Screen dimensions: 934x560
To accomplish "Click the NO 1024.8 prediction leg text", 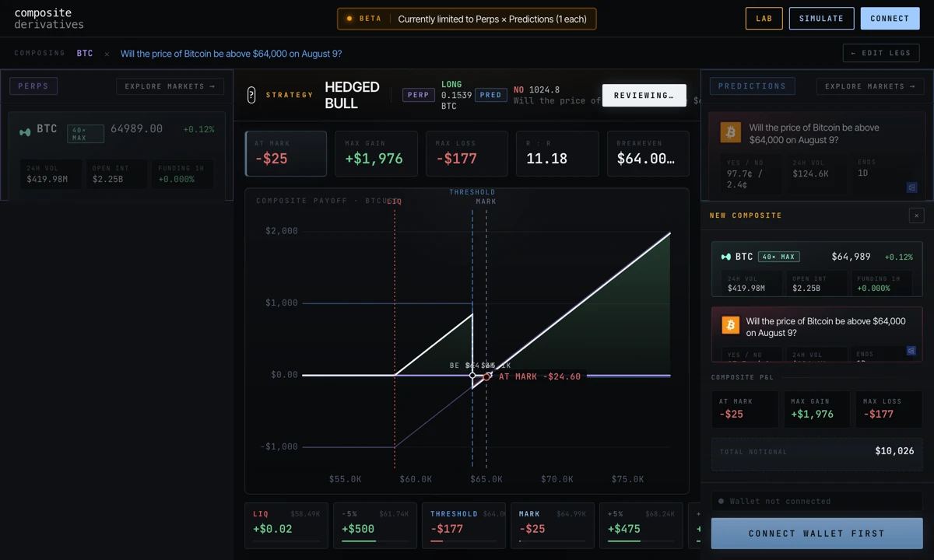I will (536, 90).
